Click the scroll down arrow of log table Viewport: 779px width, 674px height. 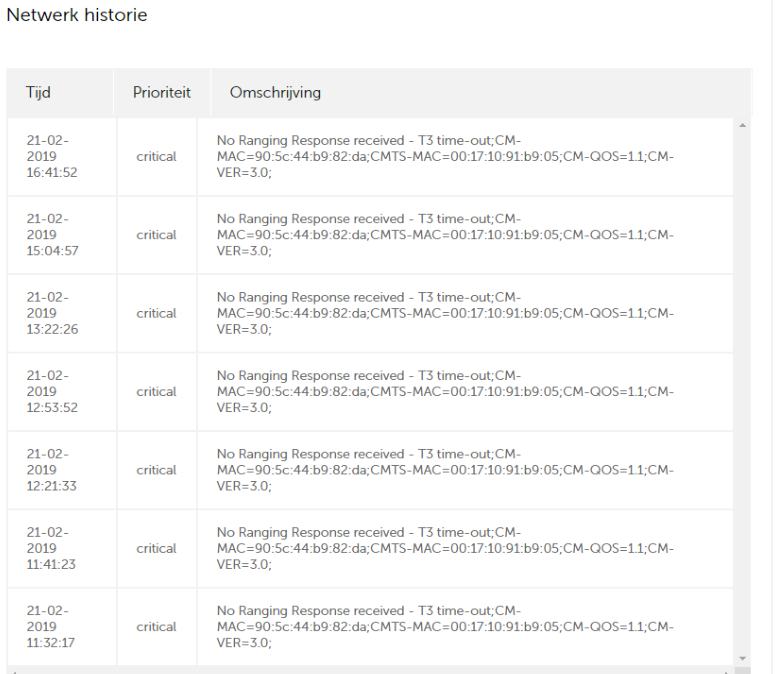pos(742,659)
